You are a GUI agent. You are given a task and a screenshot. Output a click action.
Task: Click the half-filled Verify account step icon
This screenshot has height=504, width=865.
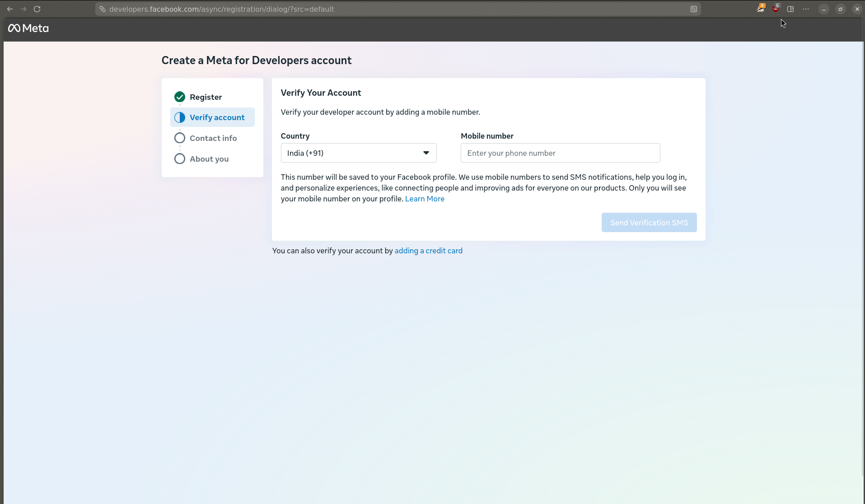(180, 117)
